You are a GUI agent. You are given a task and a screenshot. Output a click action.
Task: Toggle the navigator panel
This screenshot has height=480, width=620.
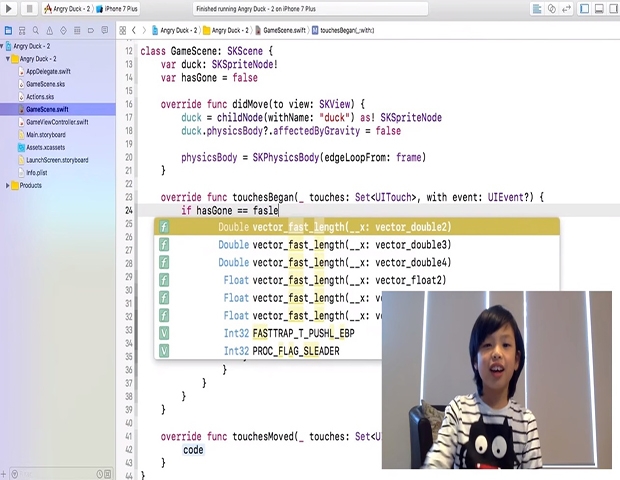pos(584,9)
